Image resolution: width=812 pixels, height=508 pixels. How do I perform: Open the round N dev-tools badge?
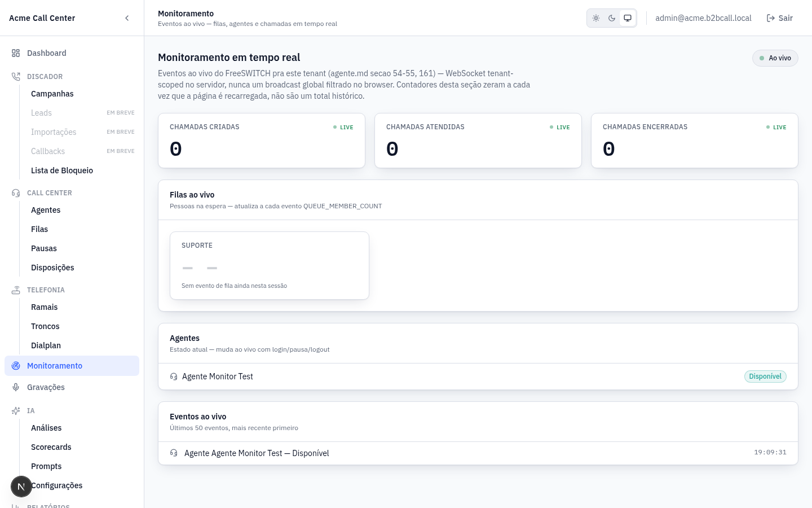point(21,486)
